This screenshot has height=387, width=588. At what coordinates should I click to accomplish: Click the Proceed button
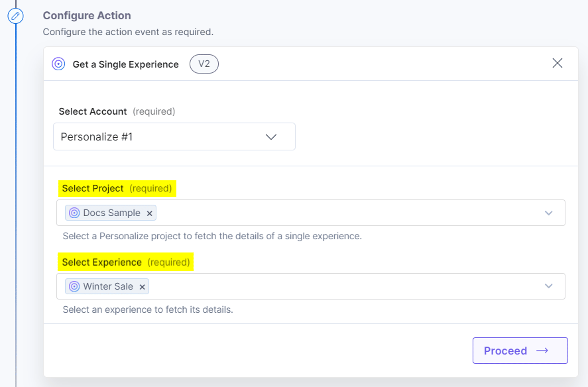(520, 351)
